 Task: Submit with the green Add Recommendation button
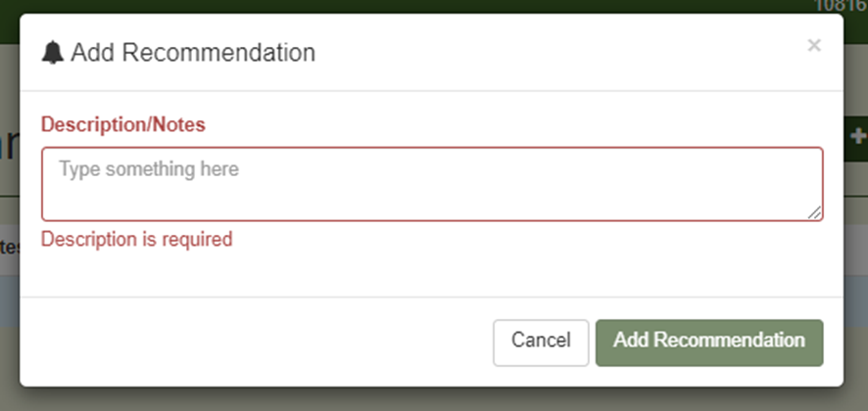pos(709,342)
